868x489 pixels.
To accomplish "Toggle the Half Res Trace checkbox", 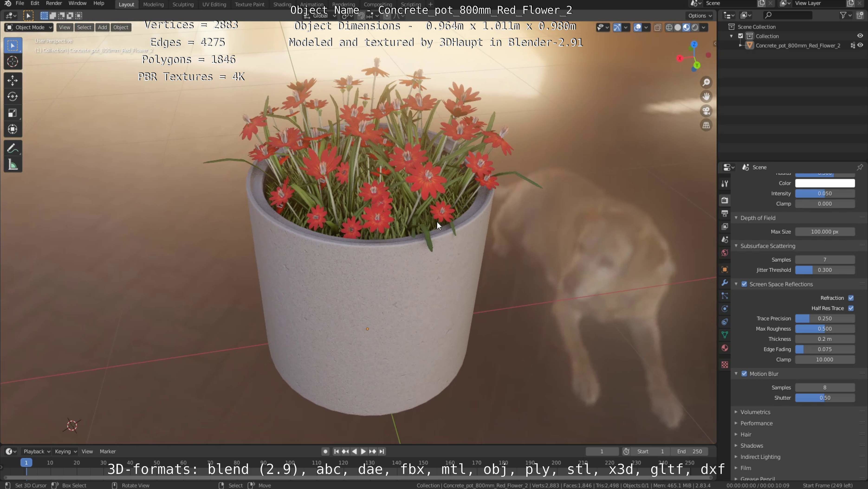I will pyautogui.click(x=851, y=308).
